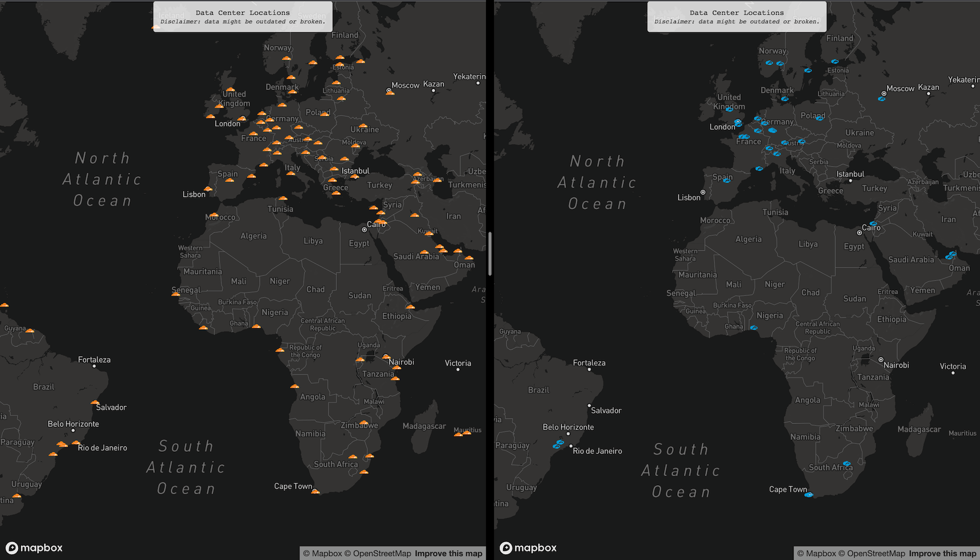Click the 'Nairobi' label on right map
This screenshot has width=980, height=560.
pos(896,365)
